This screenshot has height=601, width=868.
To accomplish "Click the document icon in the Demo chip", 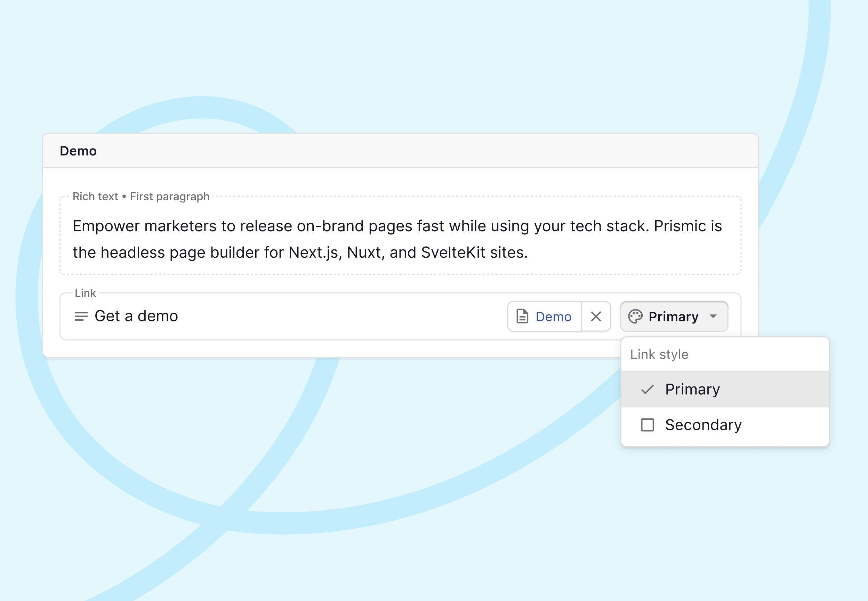I will click(522, 316).
